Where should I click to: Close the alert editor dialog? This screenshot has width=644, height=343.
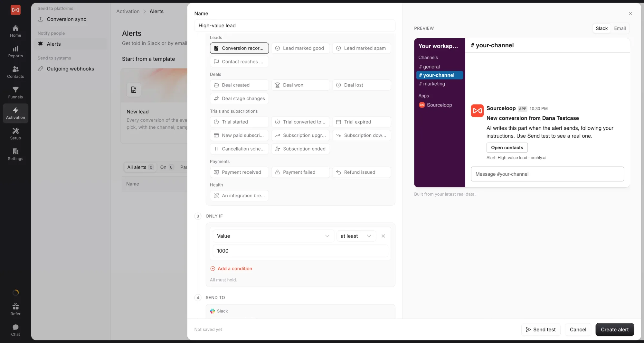point(630,14)
